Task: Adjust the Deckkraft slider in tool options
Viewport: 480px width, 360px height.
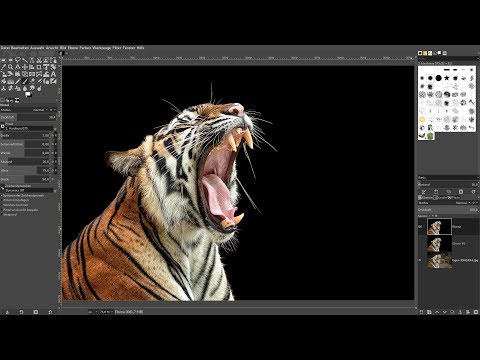Action: (x=28, y=117)
